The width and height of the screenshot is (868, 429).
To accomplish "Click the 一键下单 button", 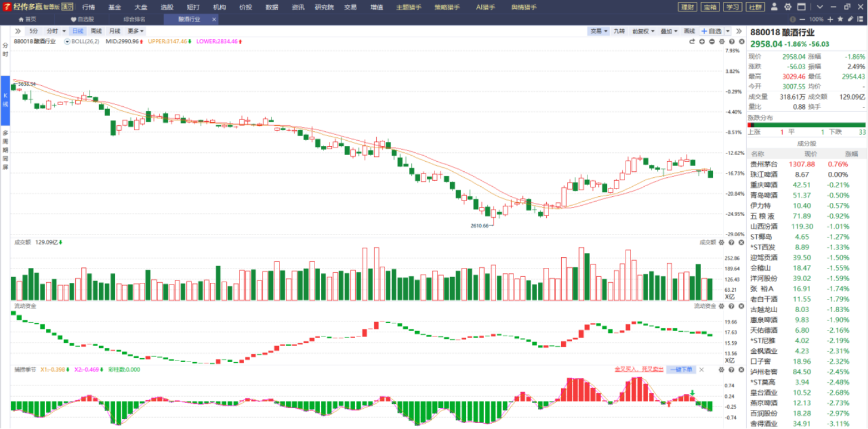I will [681, 370].
